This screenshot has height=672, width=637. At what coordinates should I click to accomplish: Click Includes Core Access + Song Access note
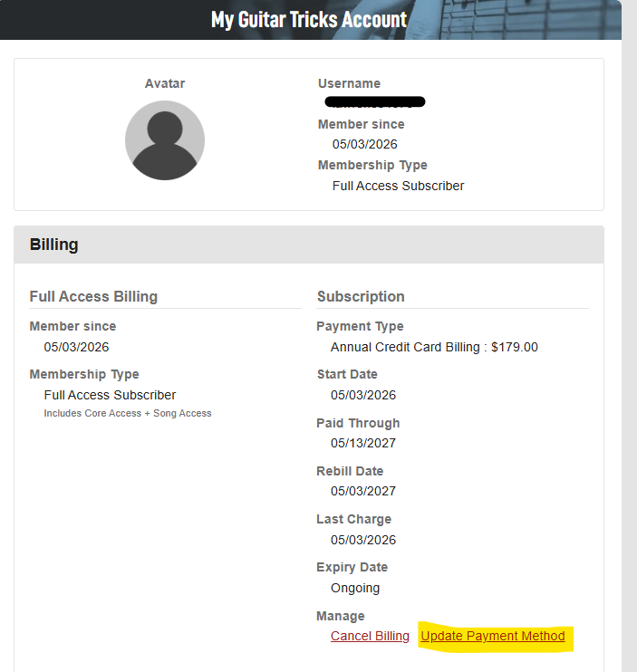pyautogui.click(x=128, y=413)
